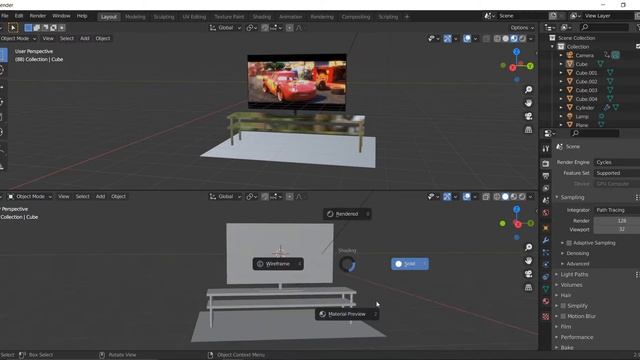Switch top viewport to material preview shading
The width and height of the screenshot is (640, 360).
(514, 38)
